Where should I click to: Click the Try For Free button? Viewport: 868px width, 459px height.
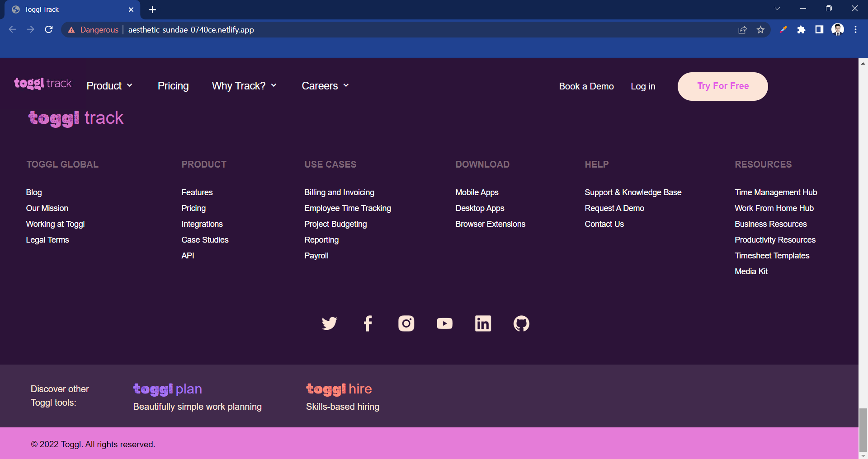[722, 86]
